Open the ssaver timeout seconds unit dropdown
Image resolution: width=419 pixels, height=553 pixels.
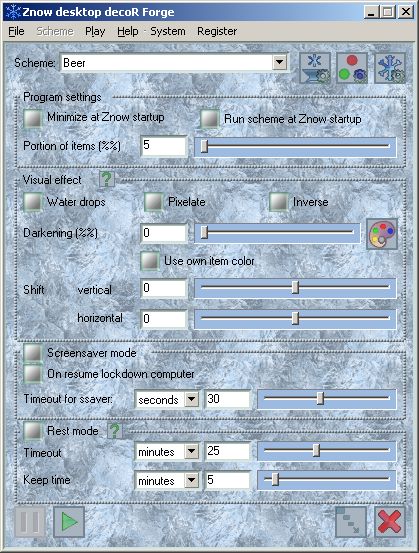tap(192, 400)
